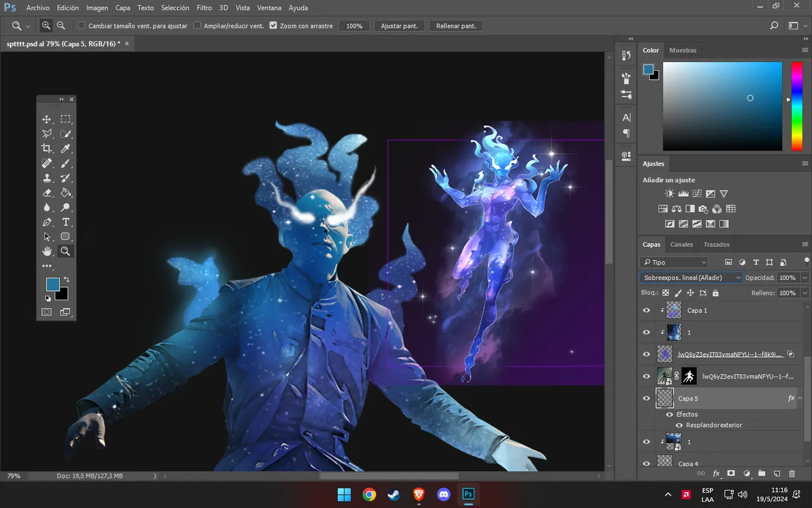This screenshot has height=508, width=812.
Task: Switch to the Canales tab
Action: coord(681,244)
